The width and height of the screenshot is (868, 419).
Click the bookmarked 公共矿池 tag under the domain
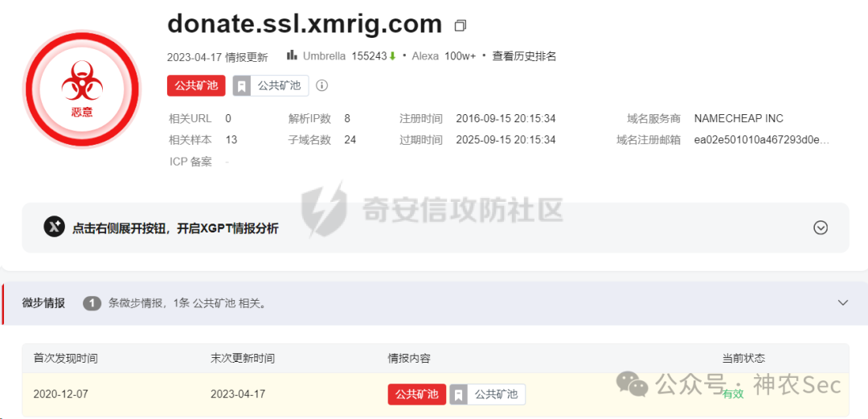(271, 86)
